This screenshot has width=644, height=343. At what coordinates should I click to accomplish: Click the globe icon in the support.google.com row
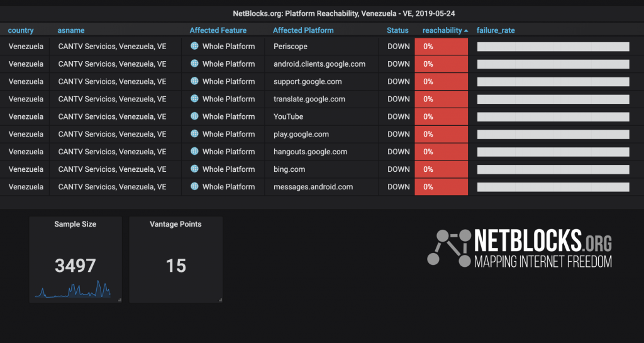195,81
